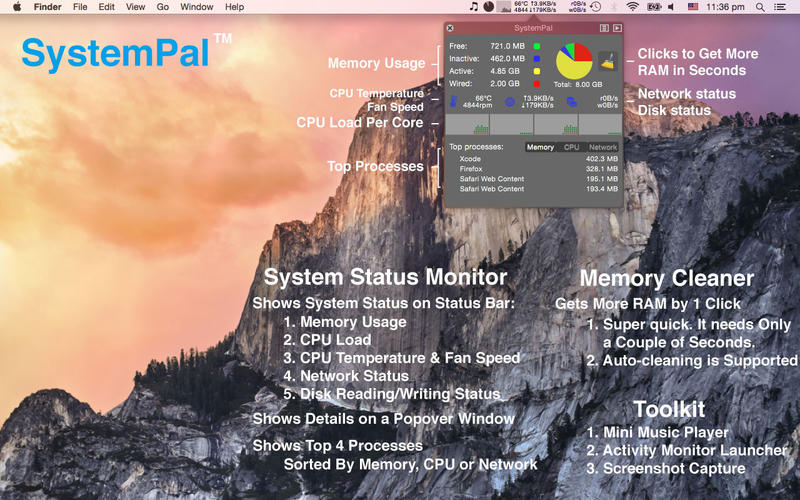Image resolution: width=800 pixels, height=500 pixels.
Task: Select the Memory tab in top processes
Action: 540,147
